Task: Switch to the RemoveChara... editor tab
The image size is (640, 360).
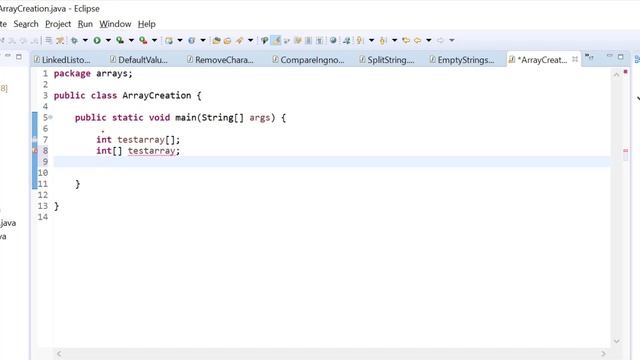Action: click(x=220, y=60)
